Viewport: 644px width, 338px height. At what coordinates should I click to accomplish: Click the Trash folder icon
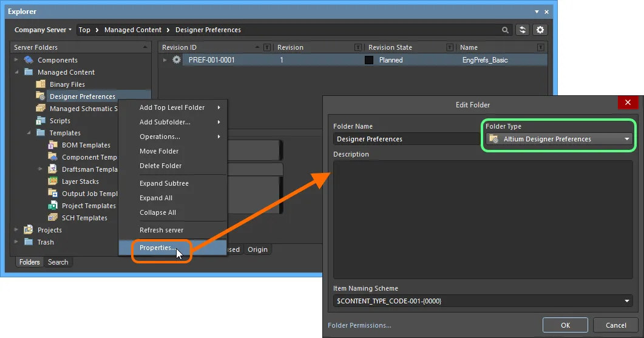tap(29, 242)
